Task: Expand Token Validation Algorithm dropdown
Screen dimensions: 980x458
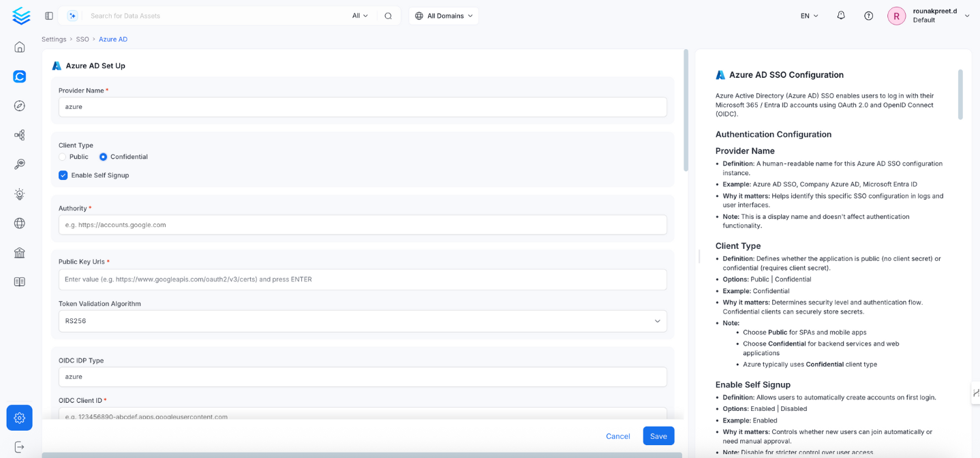Action: pyautogui.click(x=363, y=321)
